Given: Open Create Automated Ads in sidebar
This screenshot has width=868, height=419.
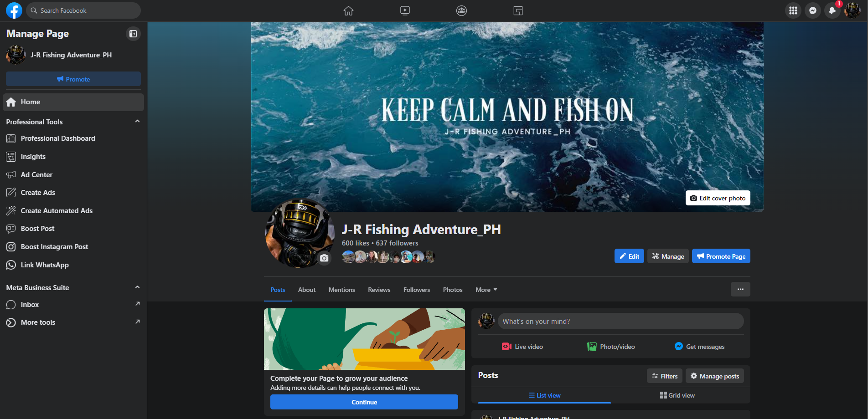Looking at the screenshot, I should pyautogui.click(x=73, y=211).
